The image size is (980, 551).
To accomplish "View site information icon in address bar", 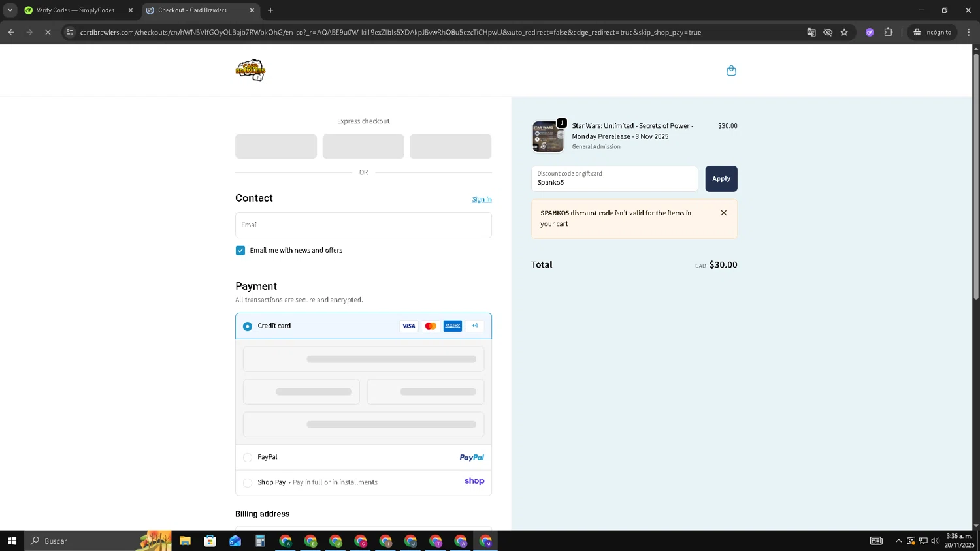I will click(x=70, y=32).
